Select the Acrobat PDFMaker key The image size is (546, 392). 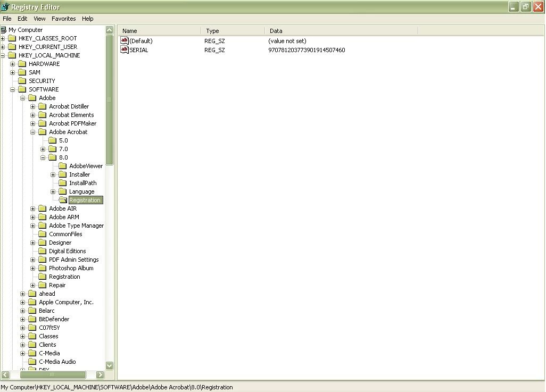(x=72, y=123)
